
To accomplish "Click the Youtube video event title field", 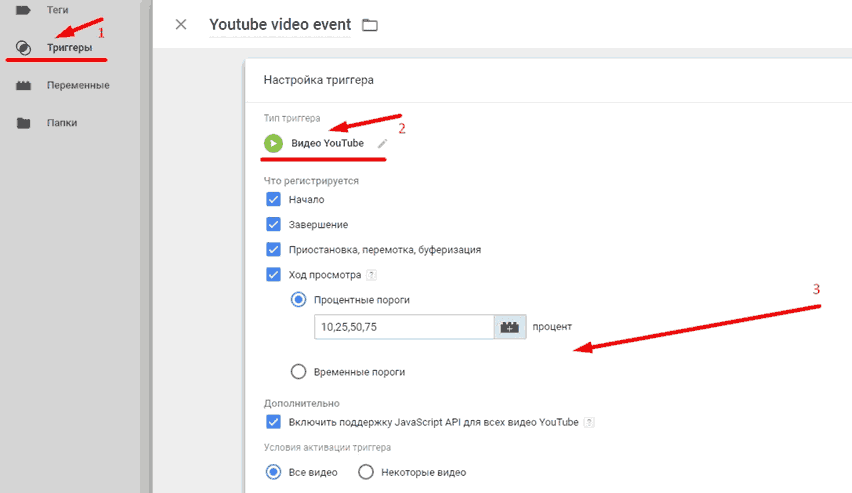I will point(280,25).
